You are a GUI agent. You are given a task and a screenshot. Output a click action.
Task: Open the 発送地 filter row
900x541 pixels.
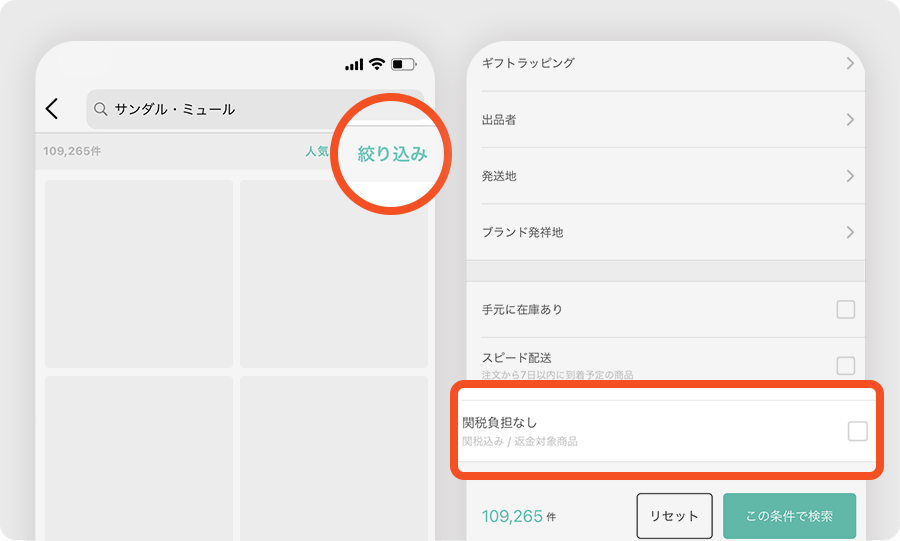click(666, 176)
